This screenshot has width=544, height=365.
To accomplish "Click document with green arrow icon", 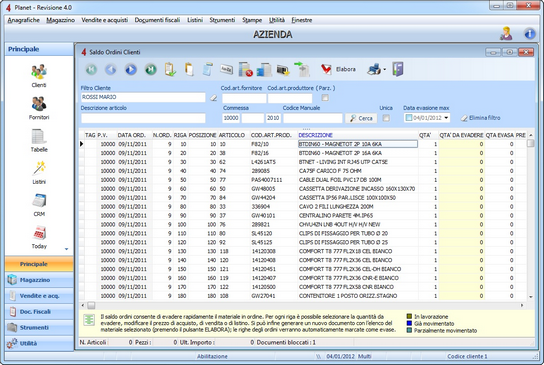I will click(x=302, y=69).
